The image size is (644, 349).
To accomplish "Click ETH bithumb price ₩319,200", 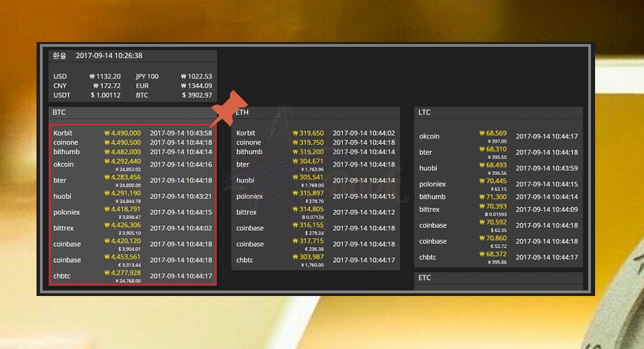I will (x=308, y=152).
